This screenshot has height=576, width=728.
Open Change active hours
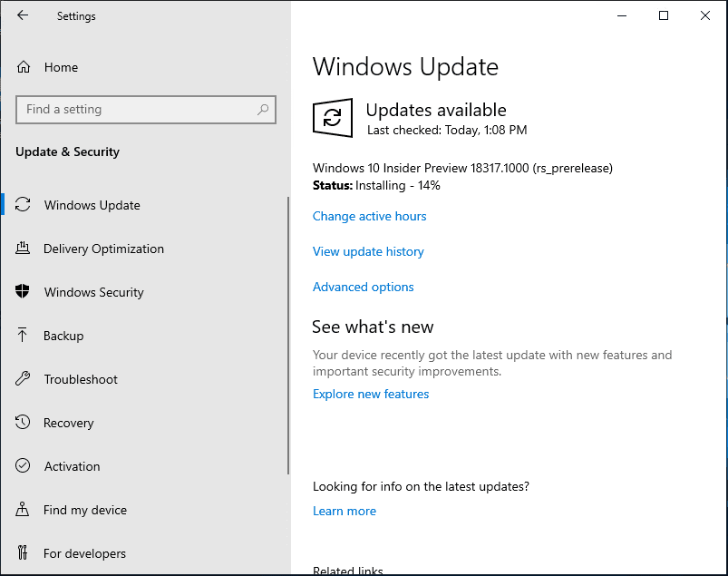coord(369,216)
